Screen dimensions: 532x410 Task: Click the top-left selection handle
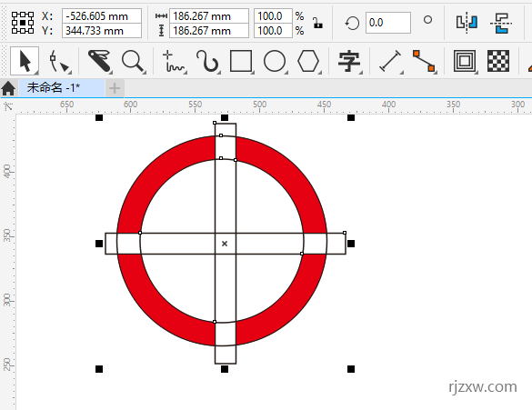click(x=99, y=117)
